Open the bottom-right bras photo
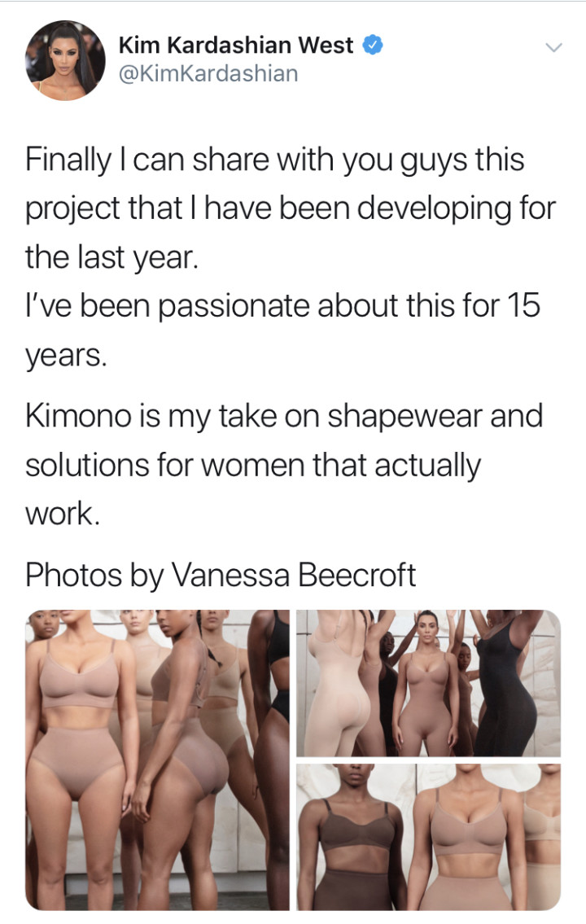Screen dimensions: 586x924 tap(428, 838)
